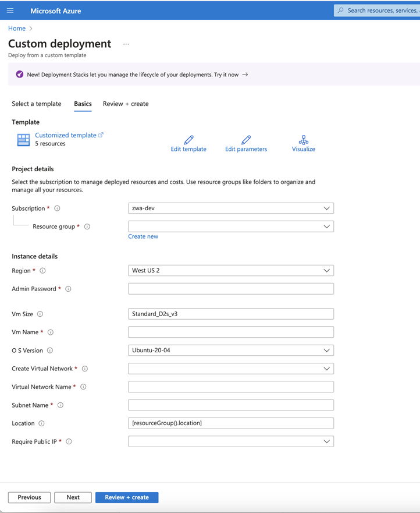The width and height of the screenshot is (420, 513).
Task: Switch to the Select a template tab
Action: click(x=36, y=104)
